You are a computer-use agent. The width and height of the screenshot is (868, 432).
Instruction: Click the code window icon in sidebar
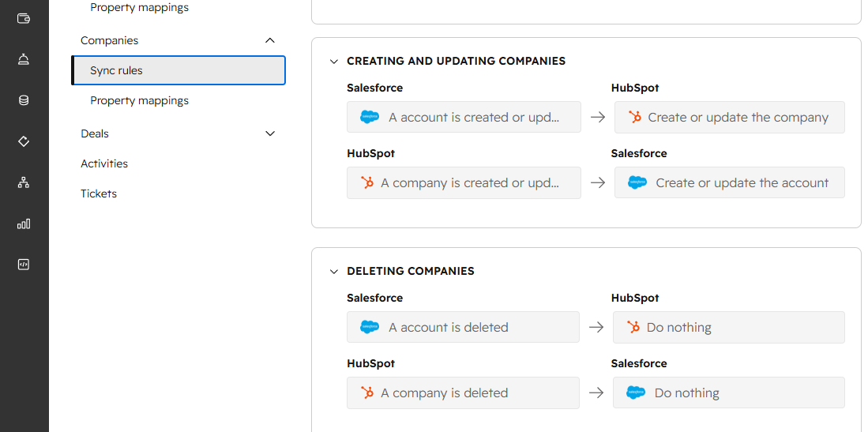(23, 265)
